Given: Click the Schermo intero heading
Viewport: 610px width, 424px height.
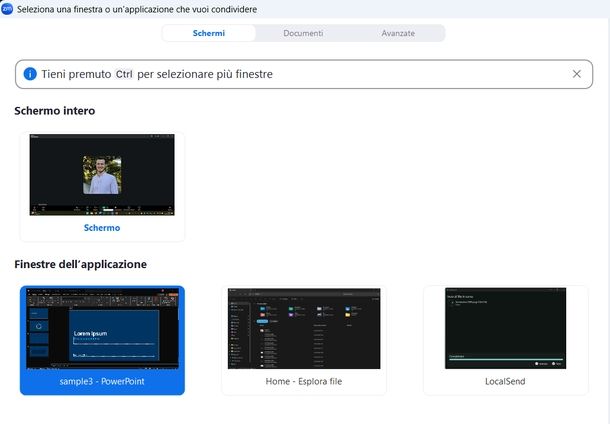Looking at the screenshot, I should tap(55, 111).
